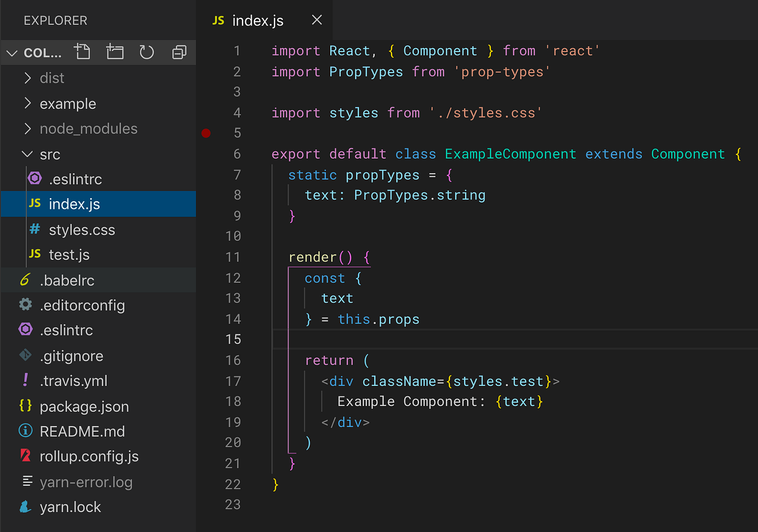Click the New Folder icon in Explorer

[115, 51]
